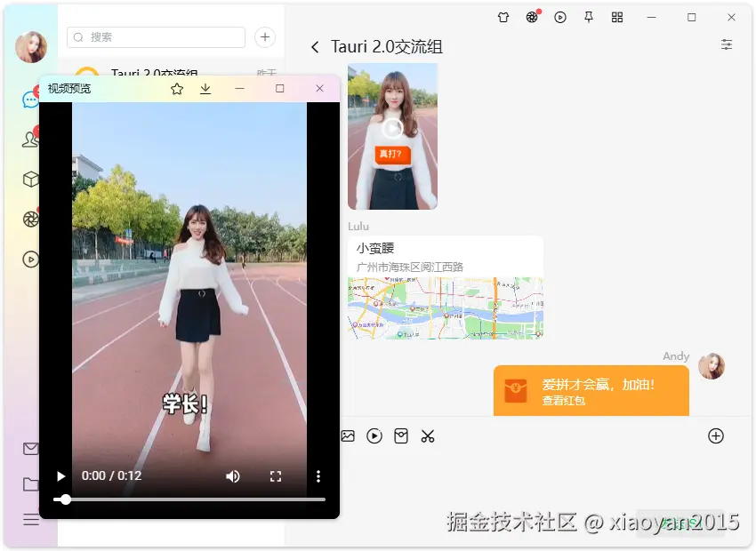Open short video icon in title bar
Image resolution: width=756 pixels, height=551 pixels.
(560, 18)
